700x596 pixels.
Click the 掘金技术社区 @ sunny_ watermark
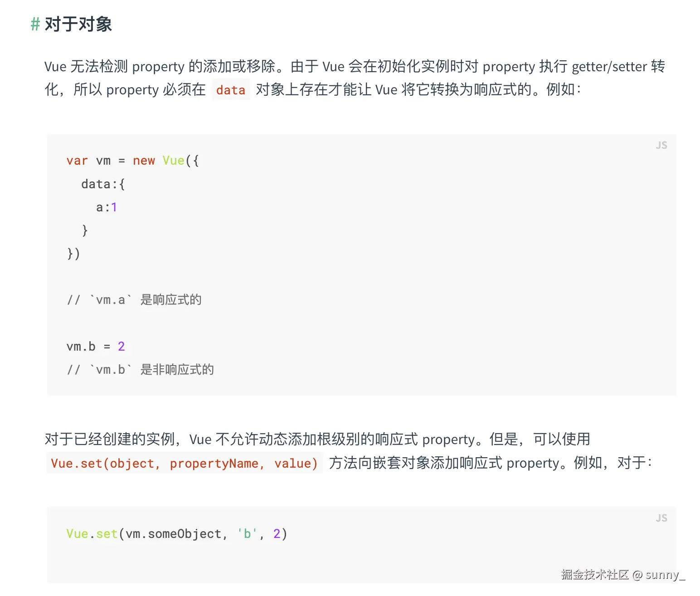point(623,575)
